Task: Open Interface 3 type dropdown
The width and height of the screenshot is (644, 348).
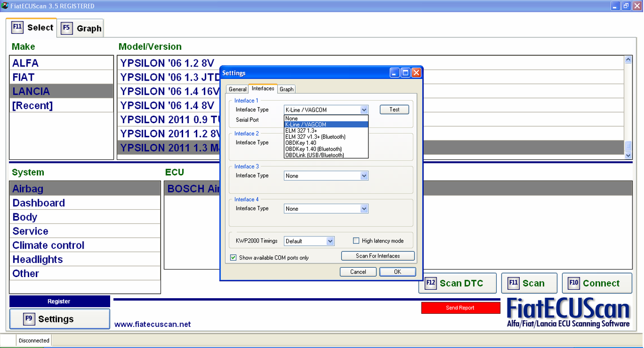Action: coord(326,176)
